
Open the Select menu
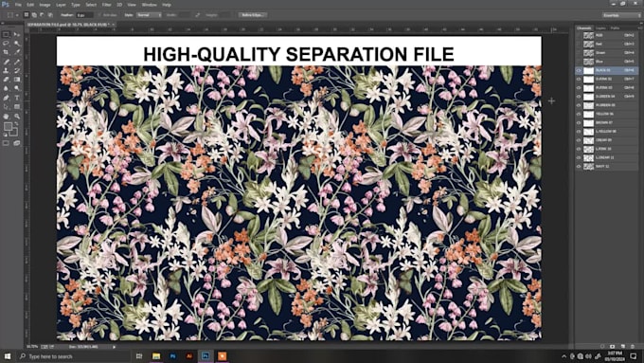(x=91, y=5)
